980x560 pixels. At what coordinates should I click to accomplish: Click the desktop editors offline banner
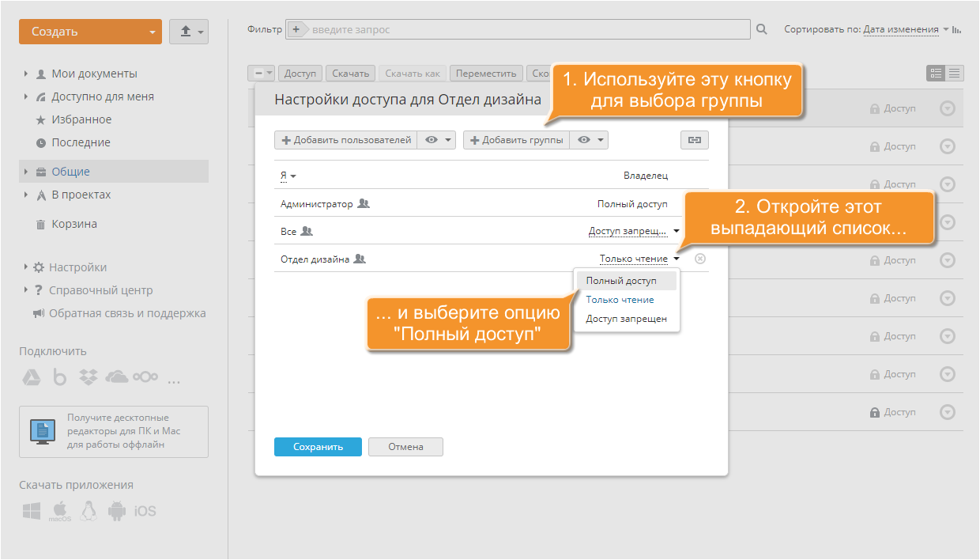point(114,431)
